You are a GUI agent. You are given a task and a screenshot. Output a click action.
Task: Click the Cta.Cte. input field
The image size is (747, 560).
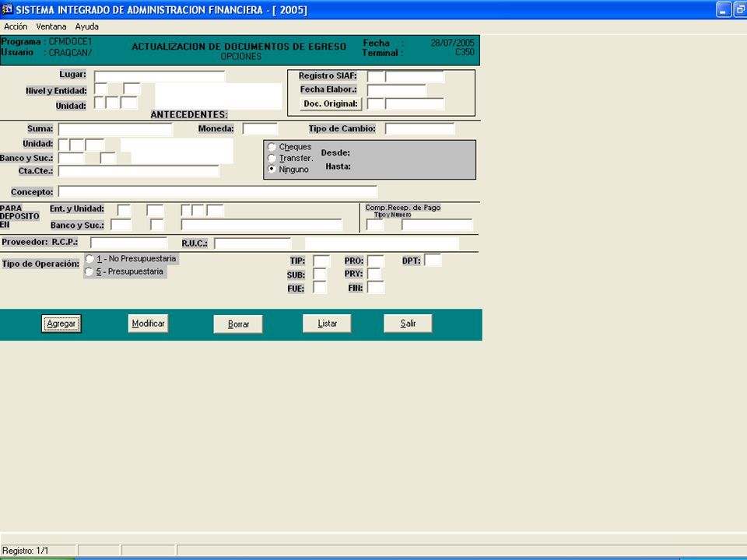pos(139,171)
